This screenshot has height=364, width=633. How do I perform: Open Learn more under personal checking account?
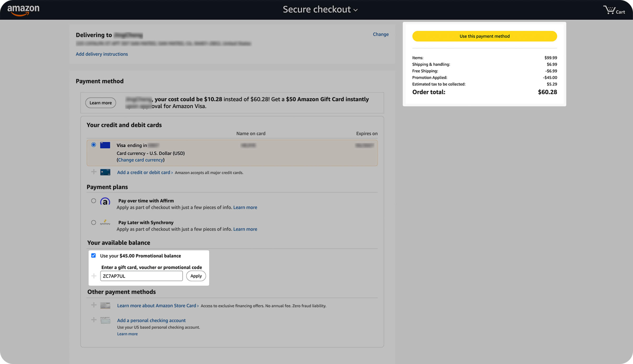tap(127, 334)
